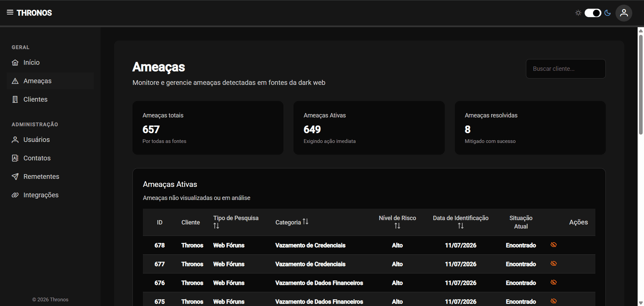
Task: Select Ameaças sidebar item
Action: click(x=50, y=81)
